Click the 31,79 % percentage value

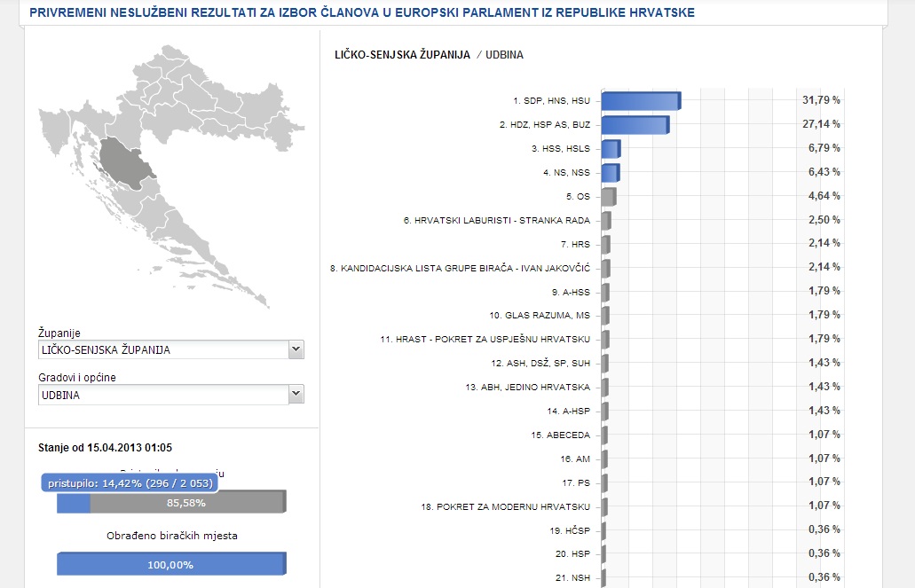(x=821, y=100)
